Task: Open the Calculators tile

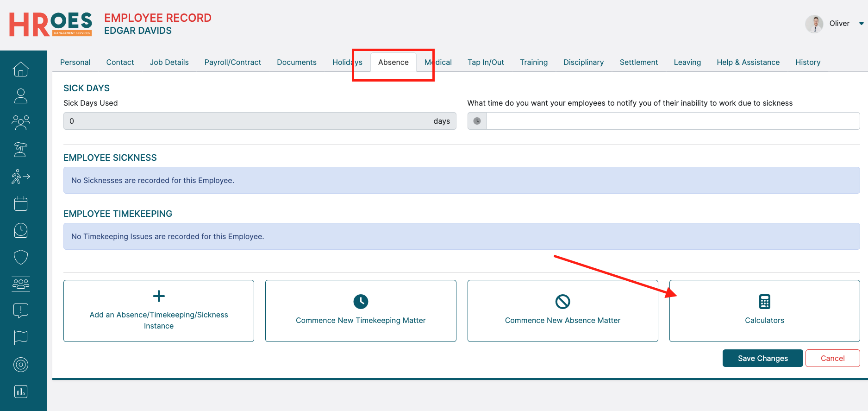Action: point(764,311)
